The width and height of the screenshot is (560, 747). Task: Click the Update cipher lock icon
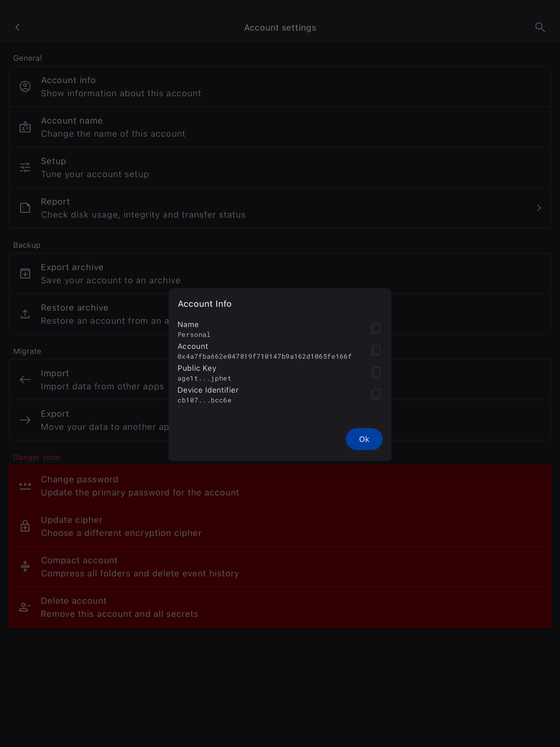[25, 526]
